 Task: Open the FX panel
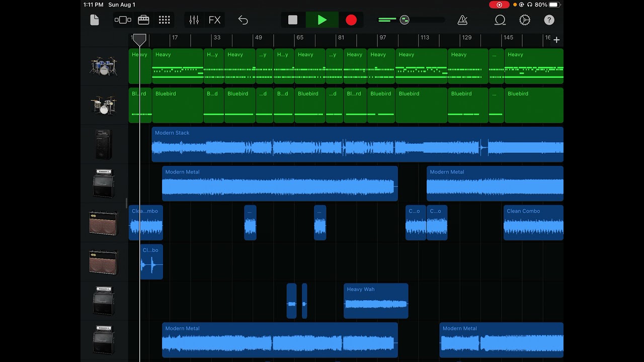click(215, 20)
